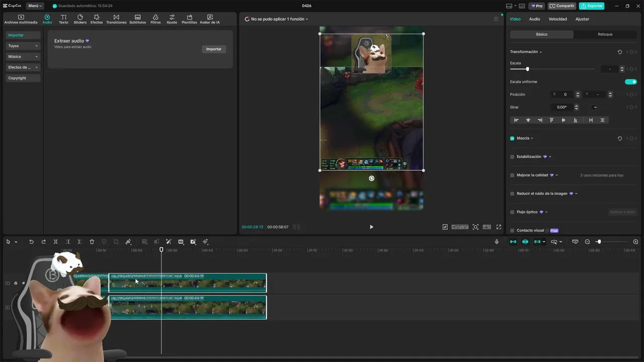Image resolution: width=644 pixels, height=362 pixels.
Task: Open the Completa preview quality option
Action: pyautogui.click(x=460, y=227)
